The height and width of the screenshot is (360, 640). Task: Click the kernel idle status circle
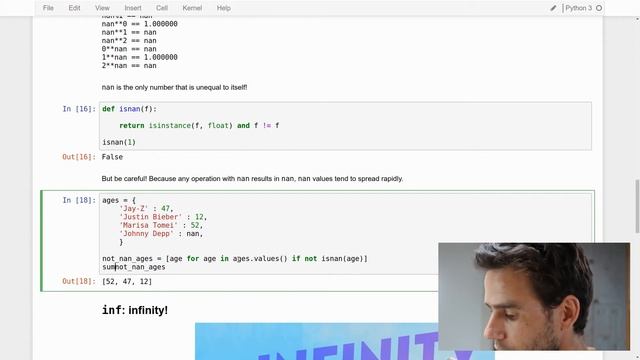[x=599, y=8]
